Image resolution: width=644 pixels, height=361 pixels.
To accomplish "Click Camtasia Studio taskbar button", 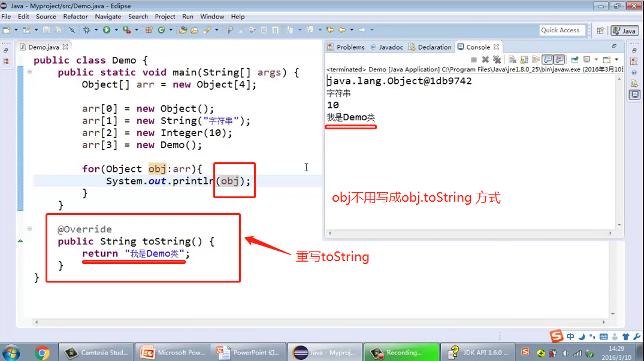I will tap(97, 353).
